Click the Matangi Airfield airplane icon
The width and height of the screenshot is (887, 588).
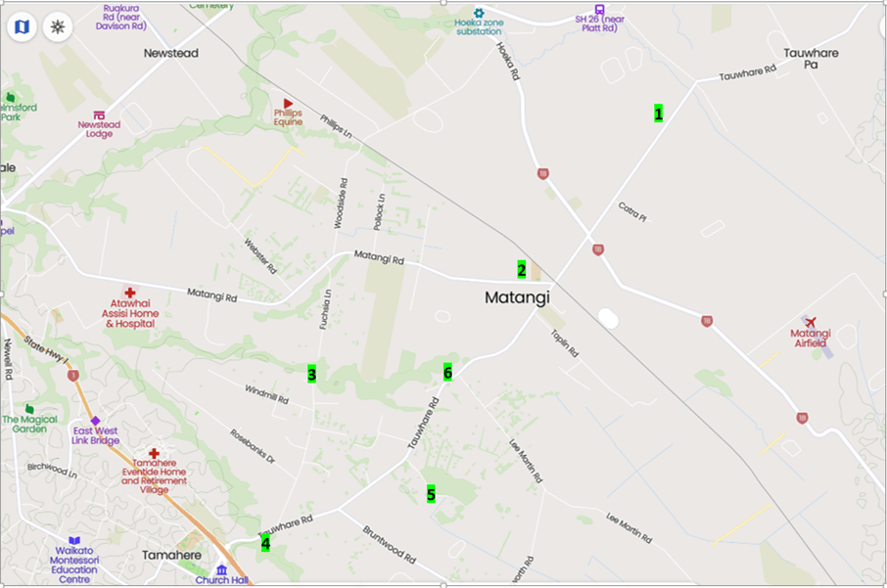click(x=811, y=322)
